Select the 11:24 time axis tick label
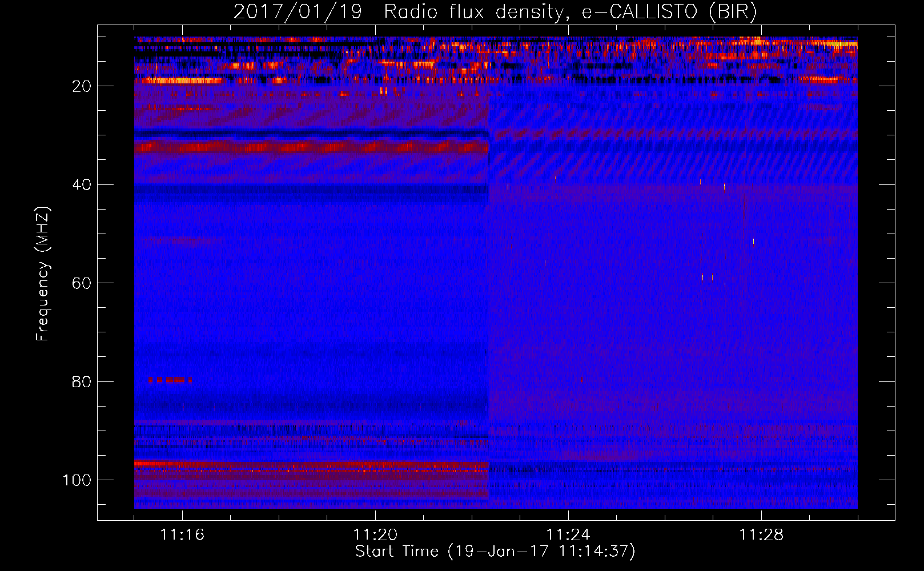Screen dimensions: 924x571 [568, 535]
